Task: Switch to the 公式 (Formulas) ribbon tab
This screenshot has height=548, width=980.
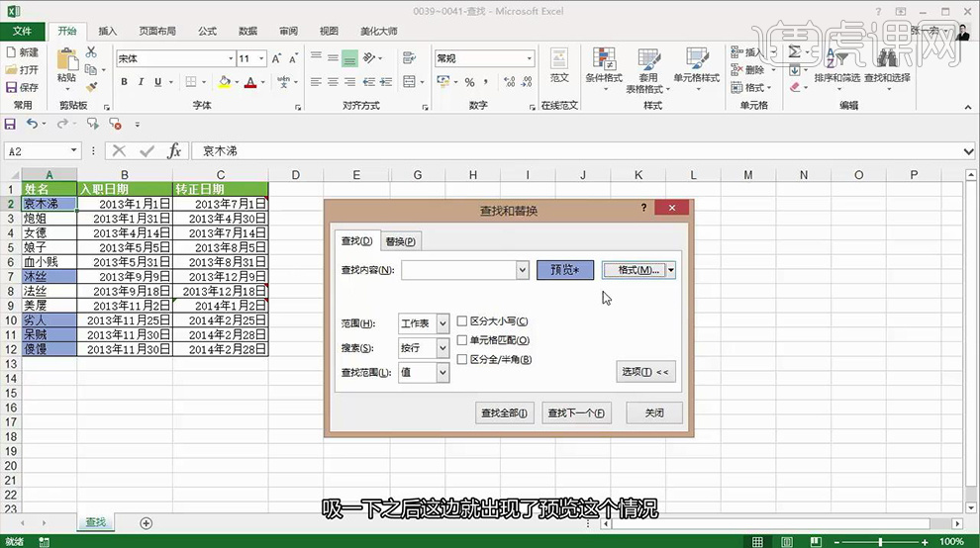Action: click(x=207, y=31)
